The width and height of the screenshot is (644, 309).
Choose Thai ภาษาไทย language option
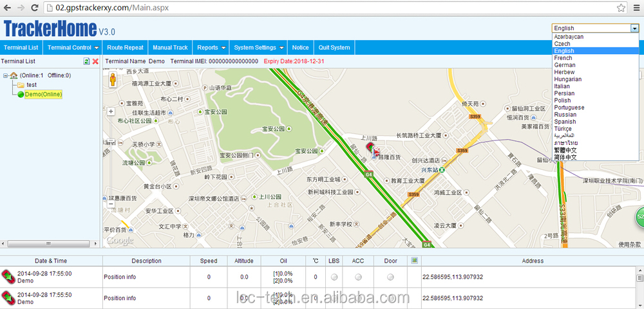(595, 143)
